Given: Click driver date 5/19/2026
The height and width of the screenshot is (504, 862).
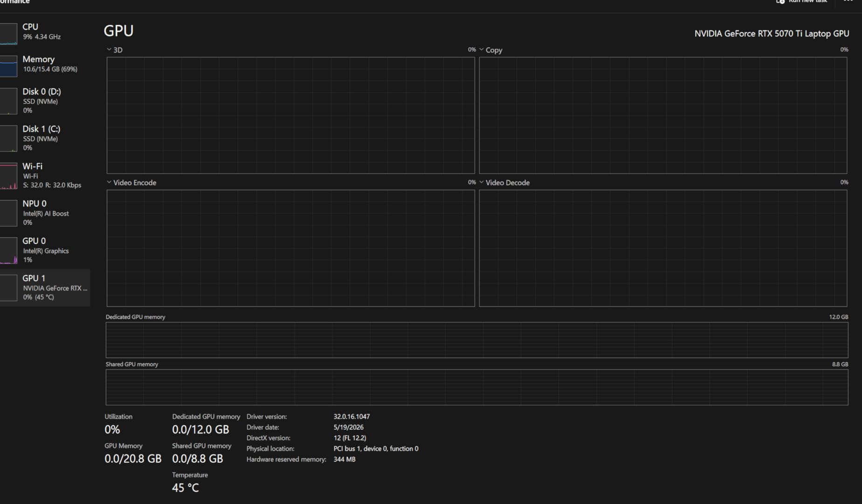Looking at the screenshot, I should pos(348,428).
